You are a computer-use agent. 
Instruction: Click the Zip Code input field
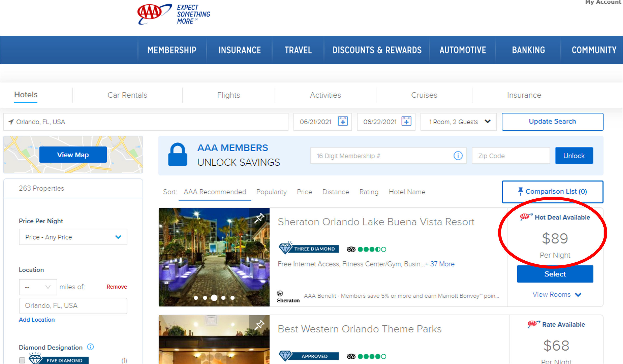[x=511, y=156]
